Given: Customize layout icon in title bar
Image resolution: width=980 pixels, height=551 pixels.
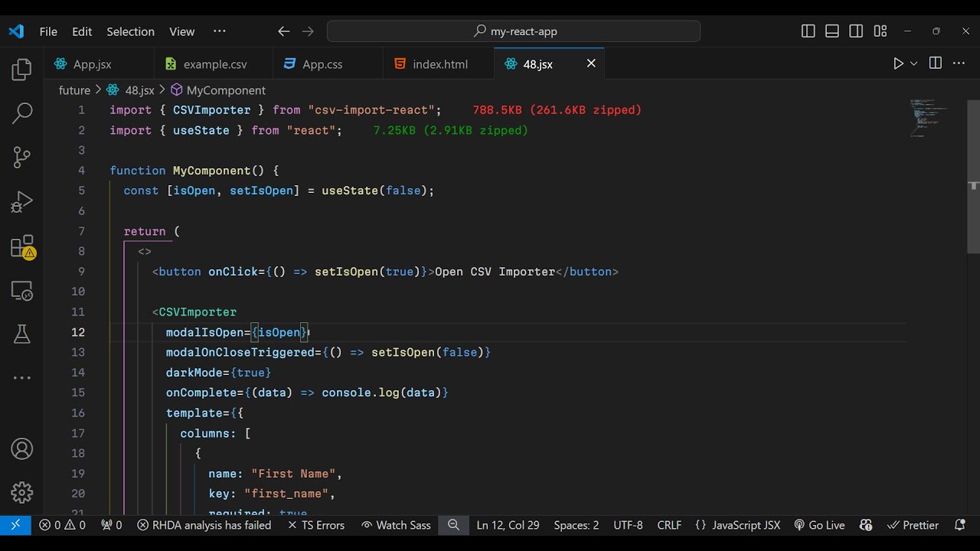Looking at the screenshot, I should click(880, 31).
